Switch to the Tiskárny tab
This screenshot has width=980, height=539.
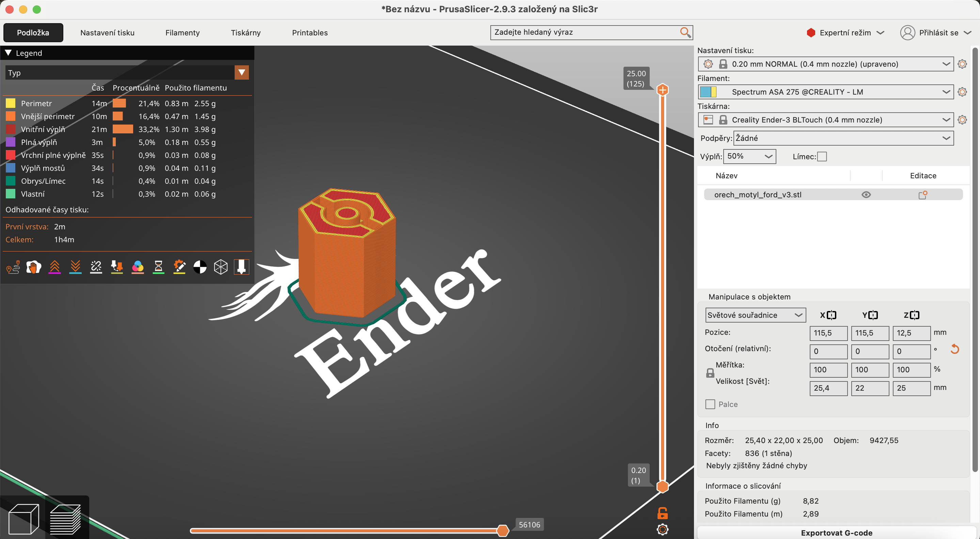[246, 33]
